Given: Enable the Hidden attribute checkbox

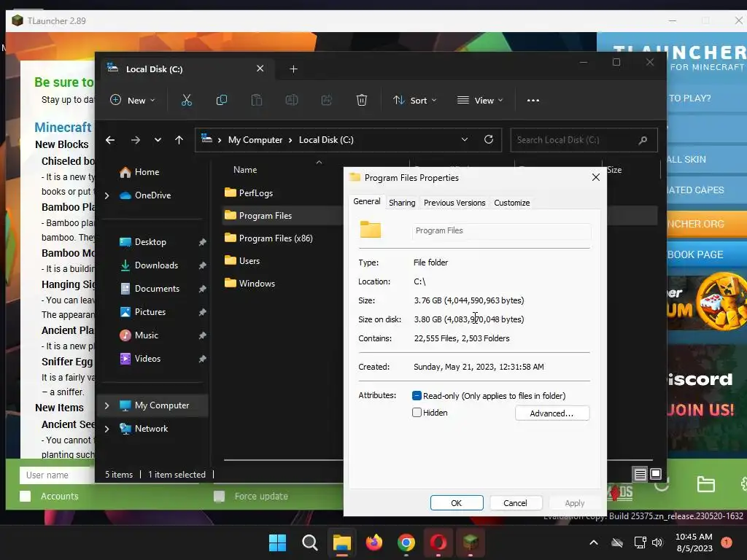Looking at the screenshot, I should pyautogui.click(x=417, y=413).
